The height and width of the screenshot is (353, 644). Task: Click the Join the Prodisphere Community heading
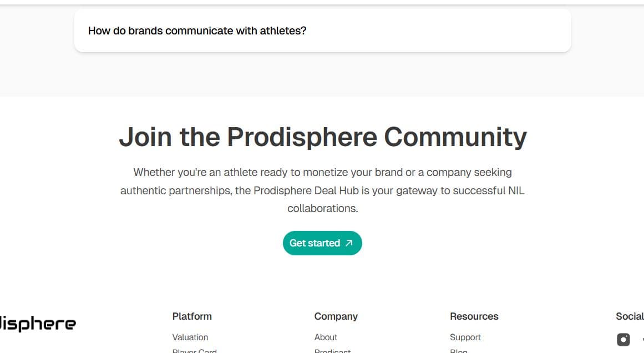tap(322, 137)
